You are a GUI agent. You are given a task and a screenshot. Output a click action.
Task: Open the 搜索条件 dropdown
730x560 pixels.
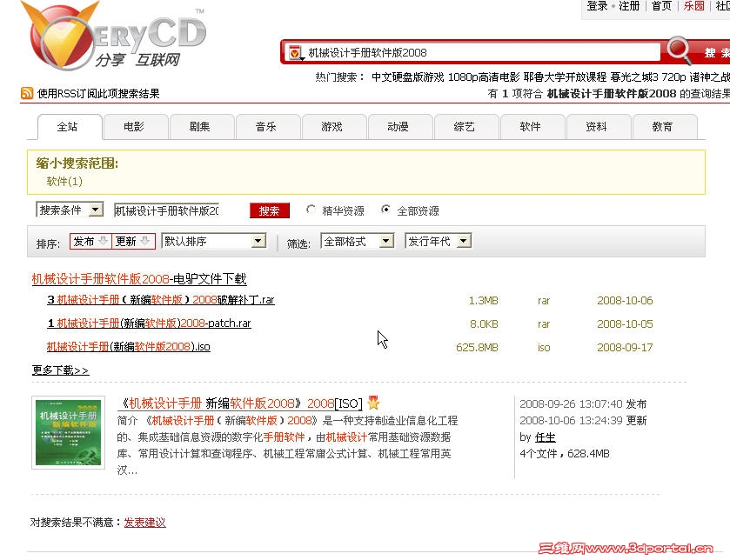[x=70, y=210]
